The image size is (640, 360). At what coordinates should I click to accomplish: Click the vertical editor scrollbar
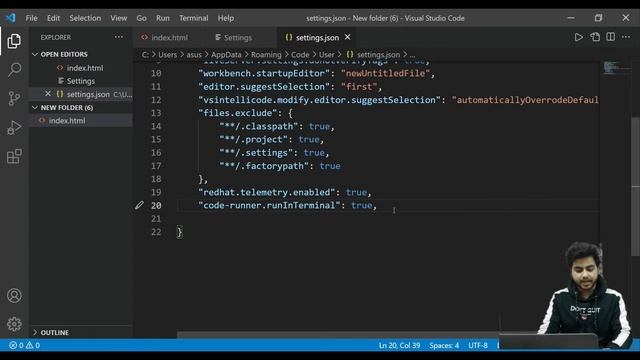(635, 188)
